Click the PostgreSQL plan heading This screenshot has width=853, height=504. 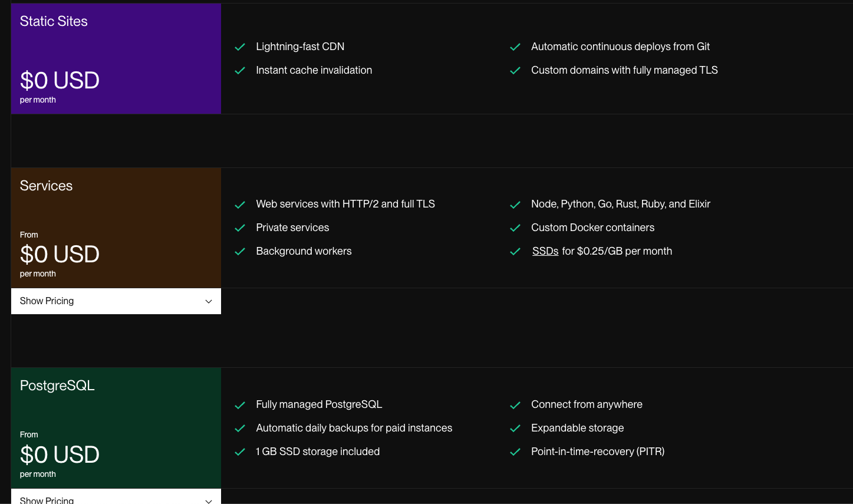tap(57, 386)
